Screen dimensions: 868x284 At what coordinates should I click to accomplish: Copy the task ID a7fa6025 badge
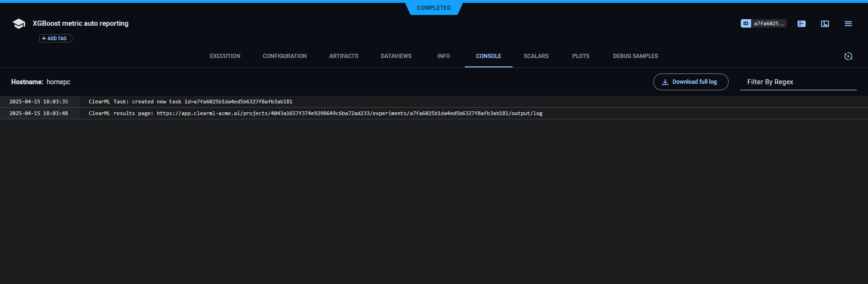(763, 23)
